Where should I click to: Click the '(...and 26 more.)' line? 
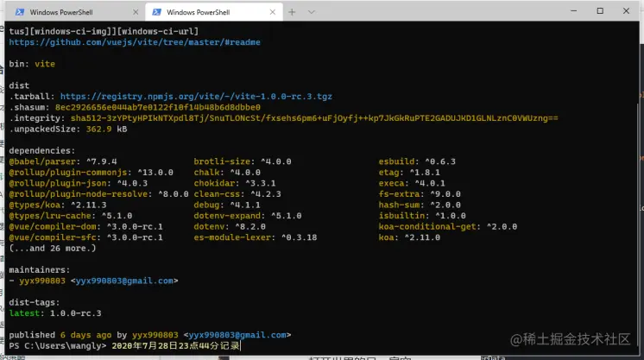point(53,249)
